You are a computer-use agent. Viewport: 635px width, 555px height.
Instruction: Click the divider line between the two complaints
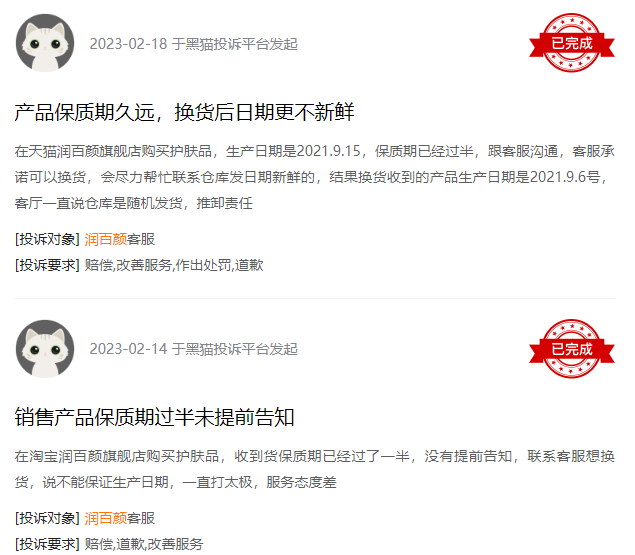315,298
